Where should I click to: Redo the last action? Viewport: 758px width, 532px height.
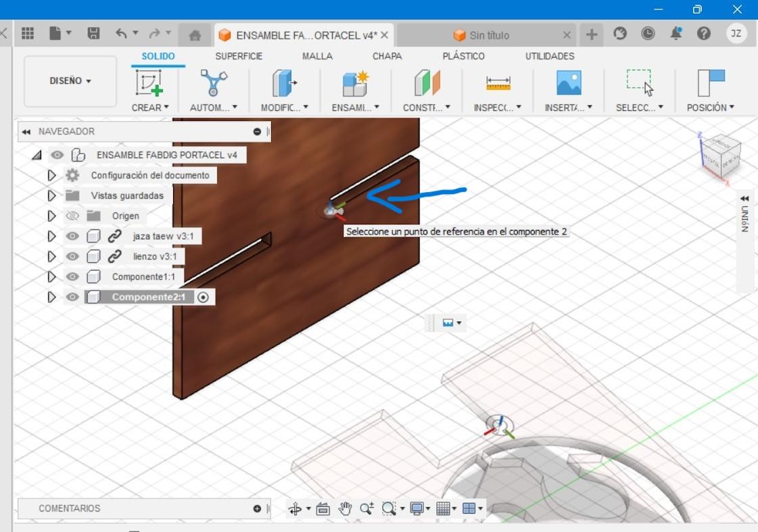[154, 33]
